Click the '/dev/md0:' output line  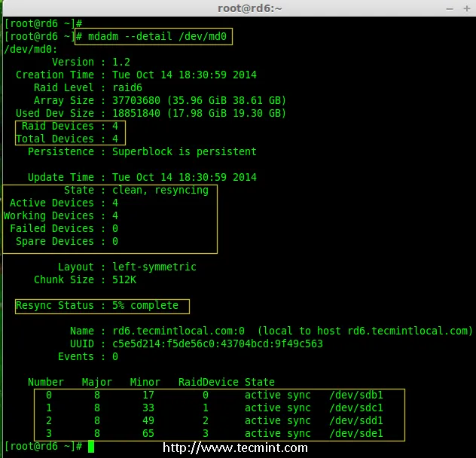click(31, 49)
